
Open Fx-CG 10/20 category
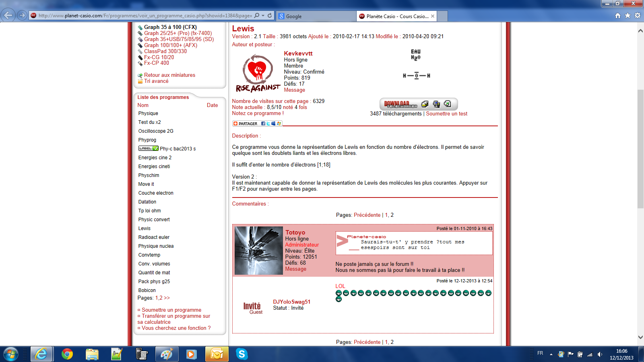click(x=159, y=58)
